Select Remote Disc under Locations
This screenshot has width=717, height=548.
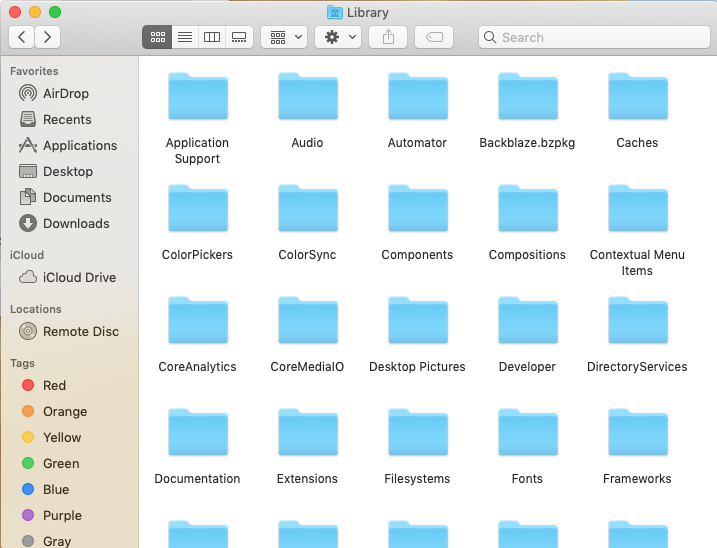click(80, 331)
